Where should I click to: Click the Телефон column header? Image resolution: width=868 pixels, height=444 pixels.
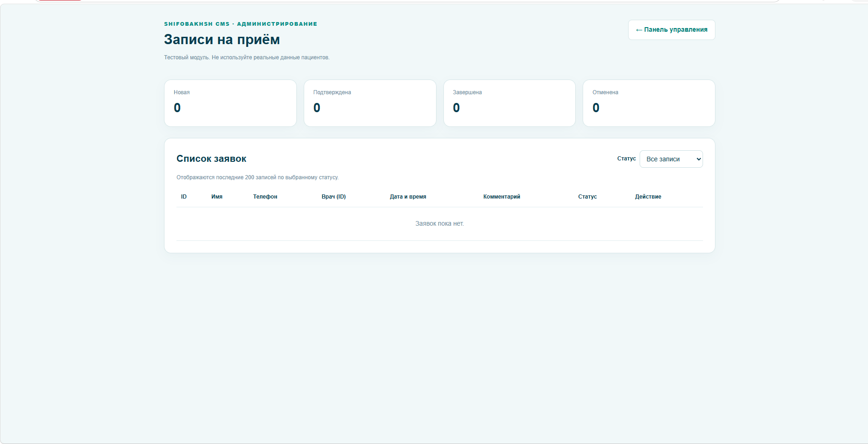[265, 197]
